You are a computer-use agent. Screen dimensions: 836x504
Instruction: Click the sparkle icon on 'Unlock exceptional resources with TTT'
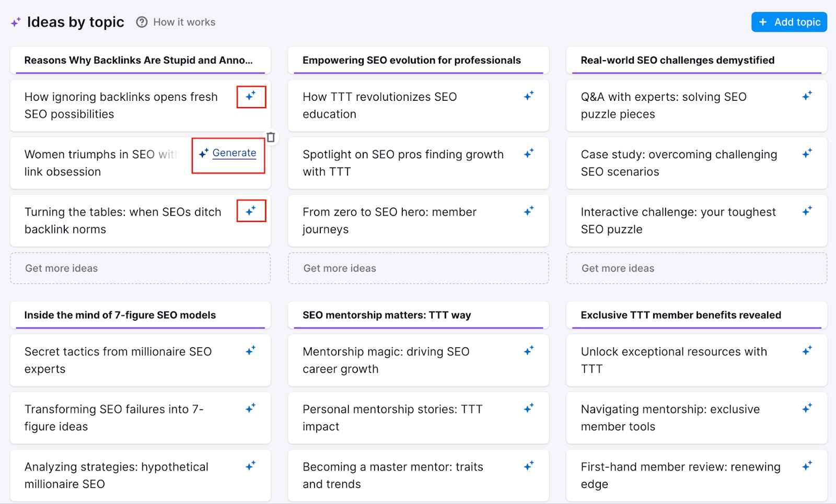(x=807, y=349)
